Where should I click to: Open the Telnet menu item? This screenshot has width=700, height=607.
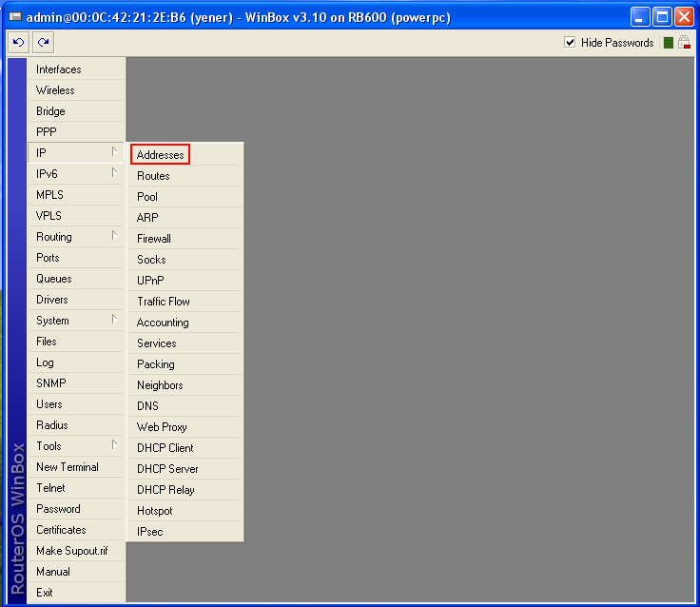point(76,488)
